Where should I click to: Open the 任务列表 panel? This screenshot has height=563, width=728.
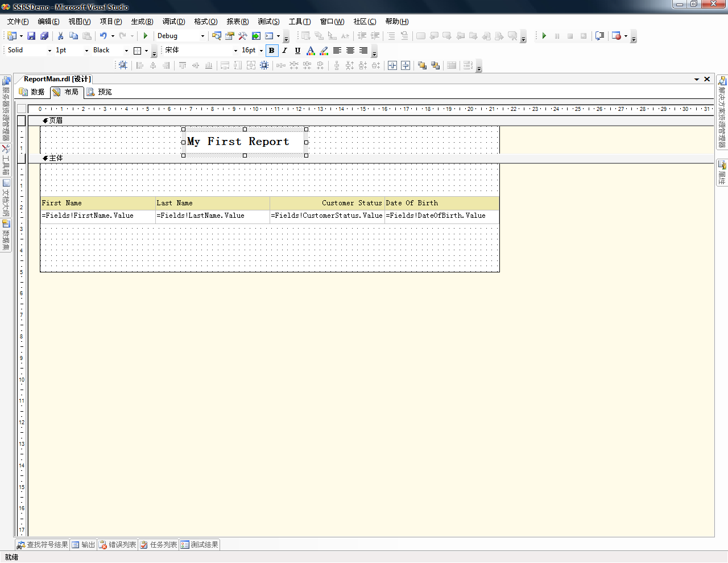pos(159,545)
